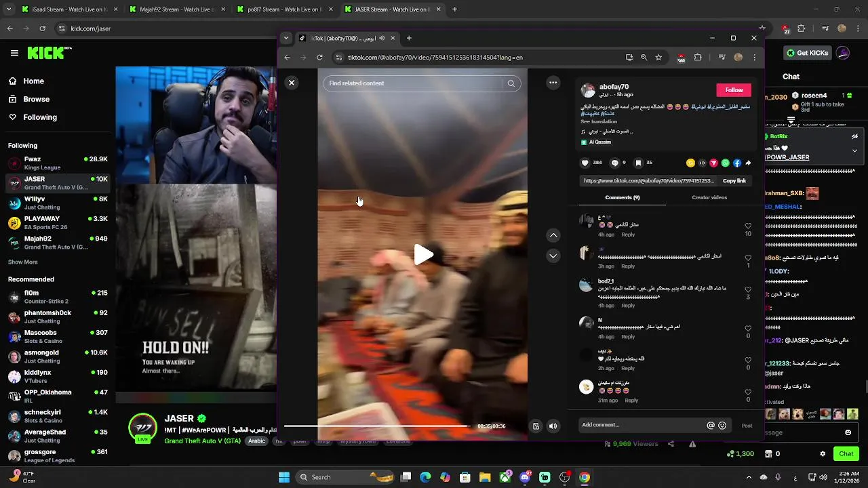The image size is (868, 488).
Task: Open Fwaz channel in Following list
Action: (58, 163)
